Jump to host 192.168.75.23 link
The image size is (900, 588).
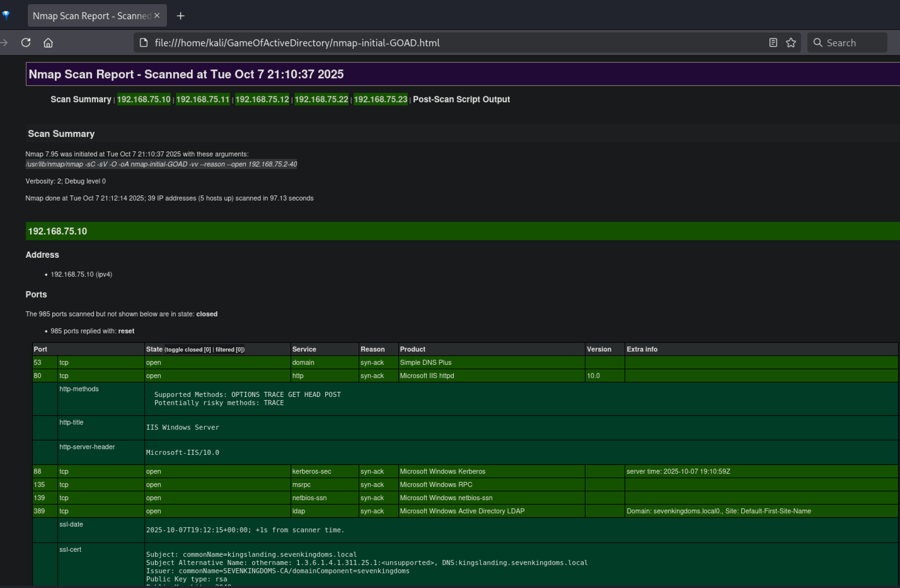click(x=380, y=99)
